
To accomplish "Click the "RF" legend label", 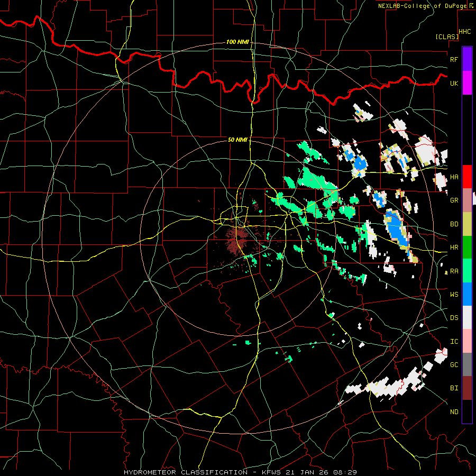I will point(454,59).
